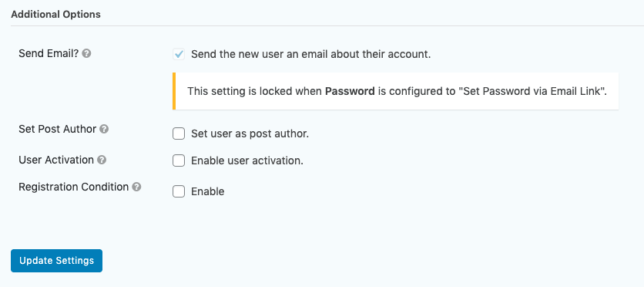Click the 'Enable' label for Registration Condition
This screenshot has height=287, width=644.
pyautogui.click(x=208, y=191)
